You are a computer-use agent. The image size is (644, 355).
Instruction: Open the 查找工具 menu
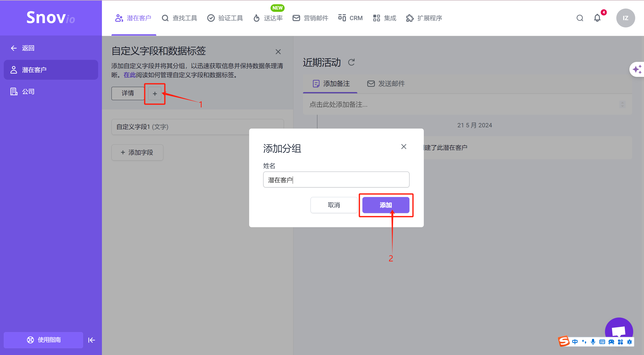tap(179, 18)
